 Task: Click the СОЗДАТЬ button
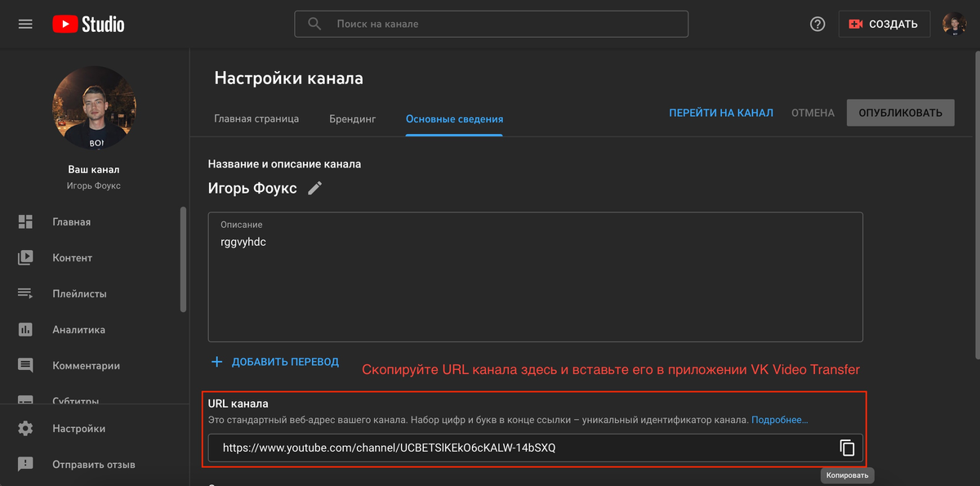click(884, 25)
